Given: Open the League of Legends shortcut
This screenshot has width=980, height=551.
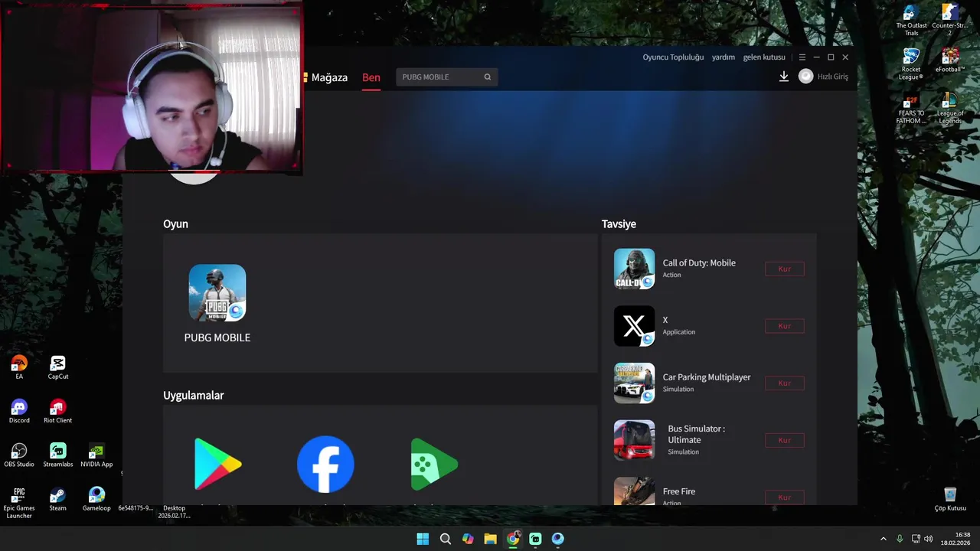Looking at the screenshot, I should click(950, 109).
